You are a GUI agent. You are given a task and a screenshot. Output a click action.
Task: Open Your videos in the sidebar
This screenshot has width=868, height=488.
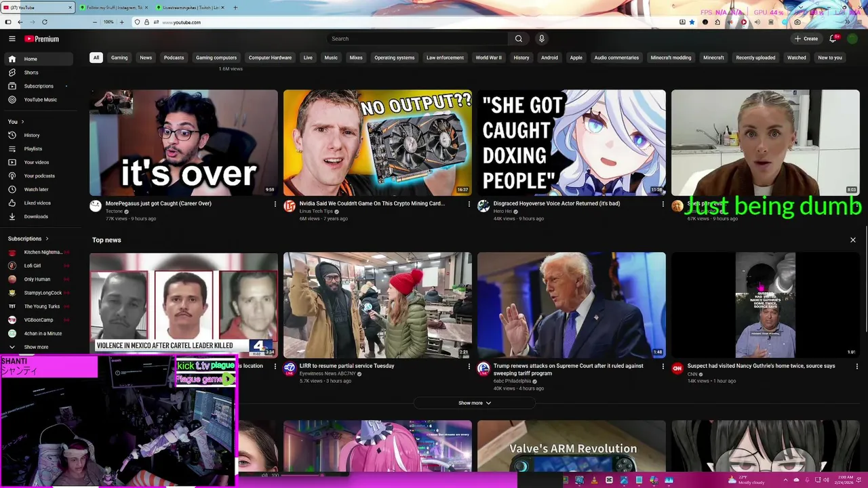click(37, 162)
